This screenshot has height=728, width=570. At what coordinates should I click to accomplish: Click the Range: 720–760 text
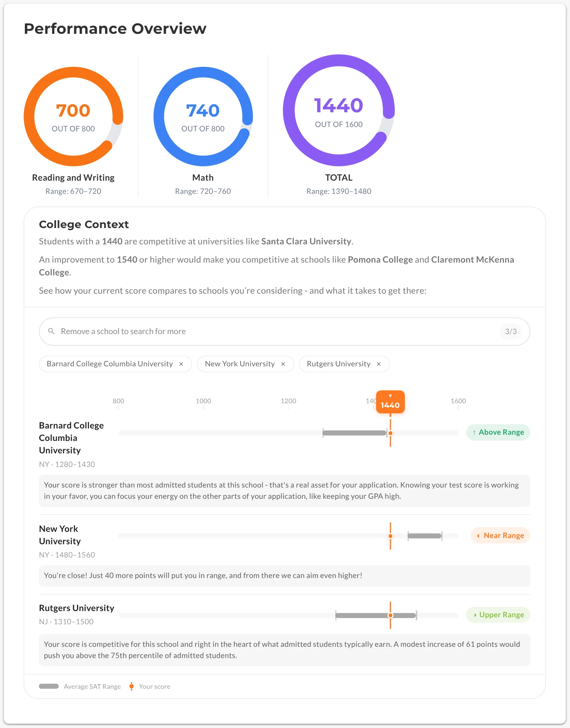[203, 191]
